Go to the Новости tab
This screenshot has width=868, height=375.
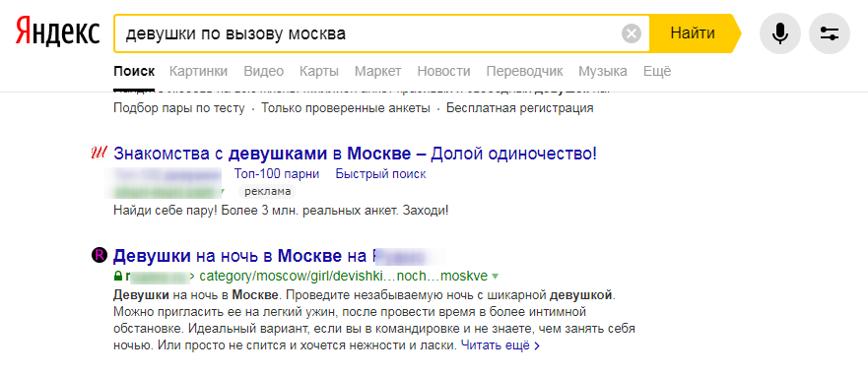[x=443, y=71]
